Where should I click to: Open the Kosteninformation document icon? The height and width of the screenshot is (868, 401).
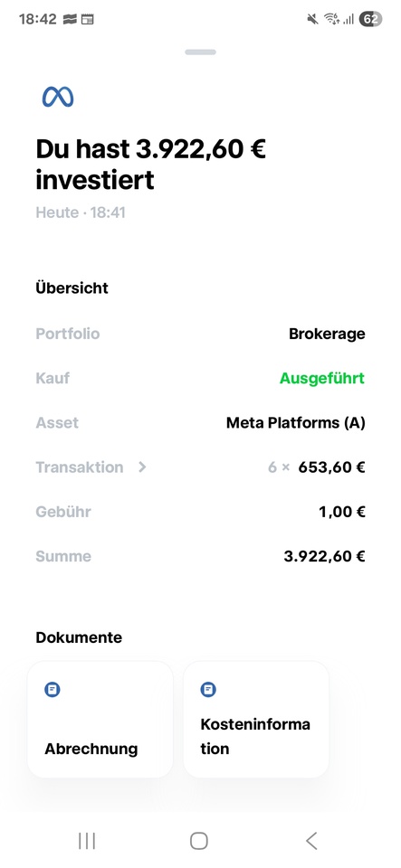click(208, 689)
